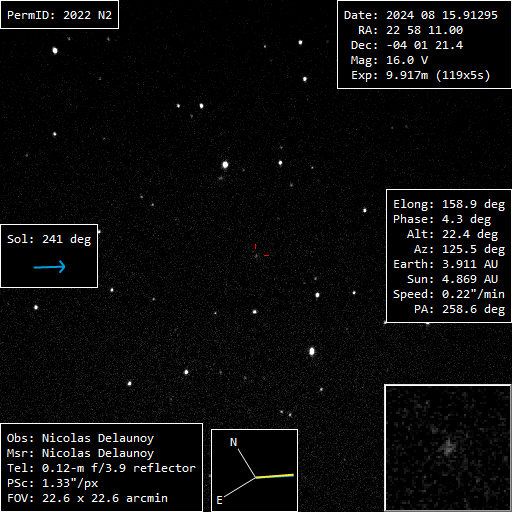Click the zoomed comet inset thumbnail
This screenshot has width=512, height=512.
(448, 448)
